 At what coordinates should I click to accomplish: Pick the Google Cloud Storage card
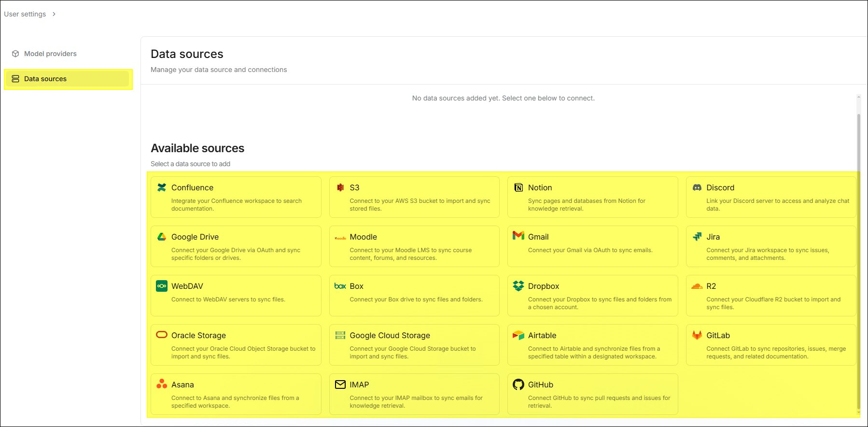click(x=414, y=345)
